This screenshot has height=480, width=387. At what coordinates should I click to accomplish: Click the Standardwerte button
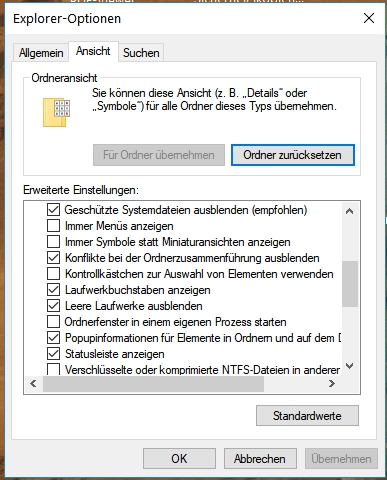pyautogui.click(x=307, y=416)
